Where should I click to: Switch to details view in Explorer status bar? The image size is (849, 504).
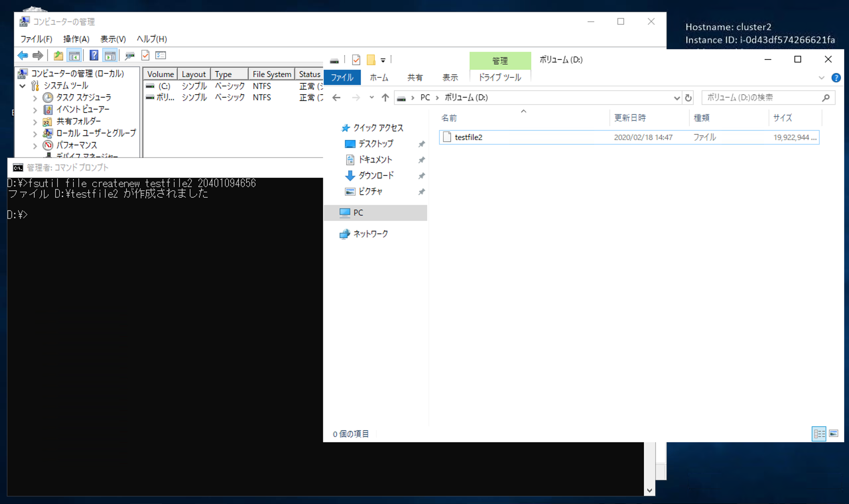819,434
